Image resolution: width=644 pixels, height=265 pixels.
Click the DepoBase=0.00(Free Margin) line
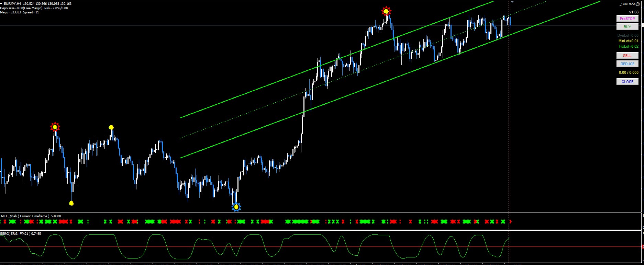pyautogui.click(x=21, y=8)
